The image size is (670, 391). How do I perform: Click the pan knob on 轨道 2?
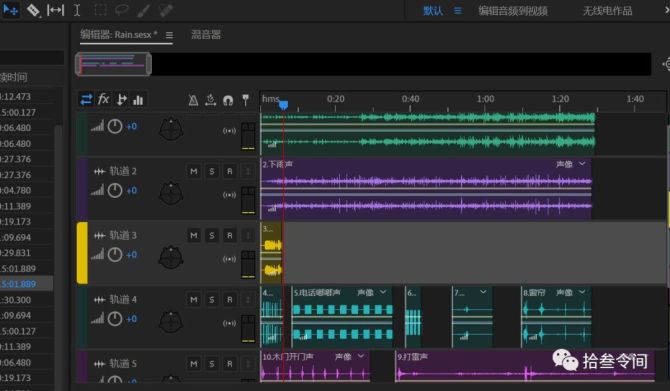pos(171,193)
